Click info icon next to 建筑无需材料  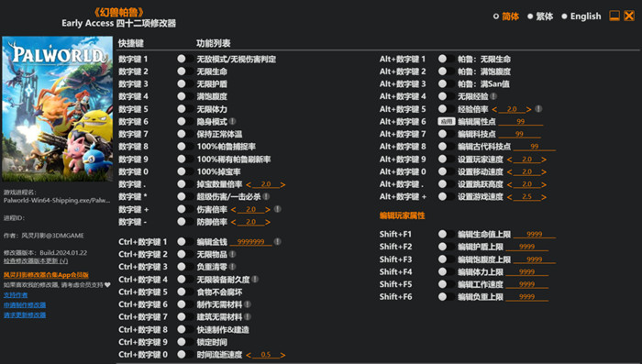[248, 317]
